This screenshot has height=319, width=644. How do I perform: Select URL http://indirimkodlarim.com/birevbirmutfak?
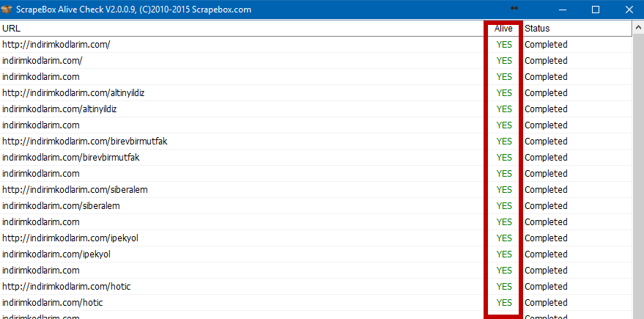(84, 142)
